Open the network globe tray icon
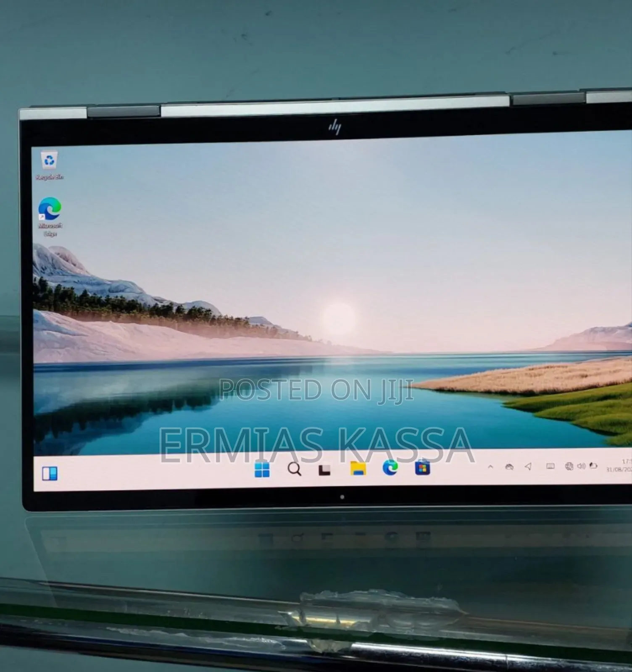The image size is (632, 672). tap(569, 466)
